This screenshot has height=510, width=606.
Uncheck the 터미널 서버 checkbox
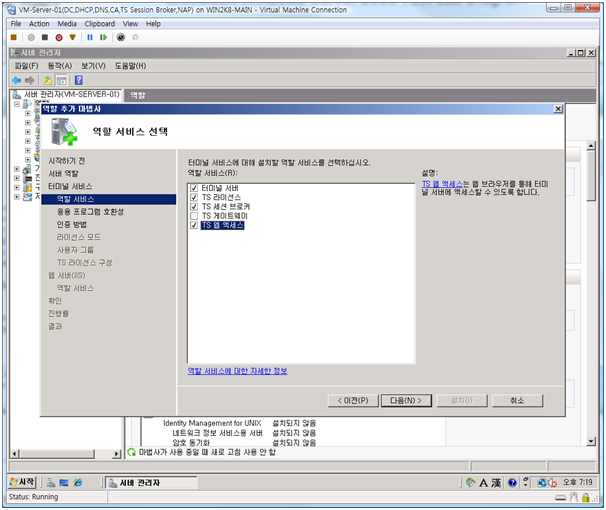(194, 188)
